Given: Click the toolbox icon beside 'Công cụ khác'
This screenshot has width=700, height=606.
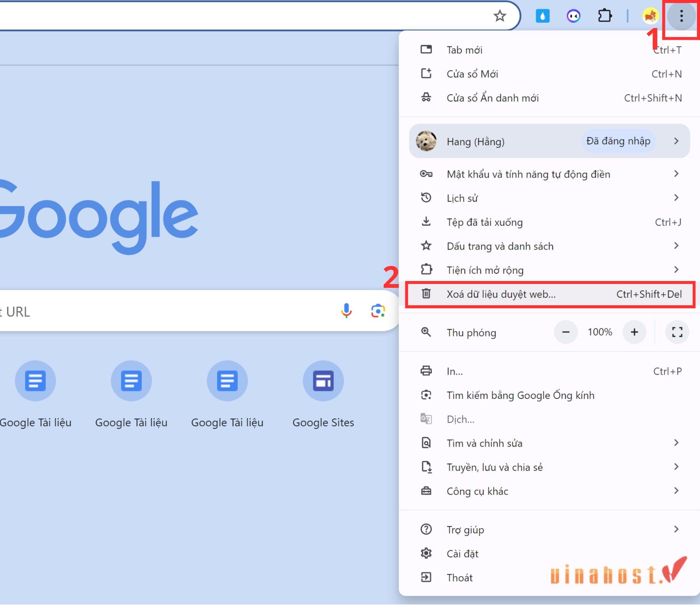Looking at the screenshot, I should 426,491.
